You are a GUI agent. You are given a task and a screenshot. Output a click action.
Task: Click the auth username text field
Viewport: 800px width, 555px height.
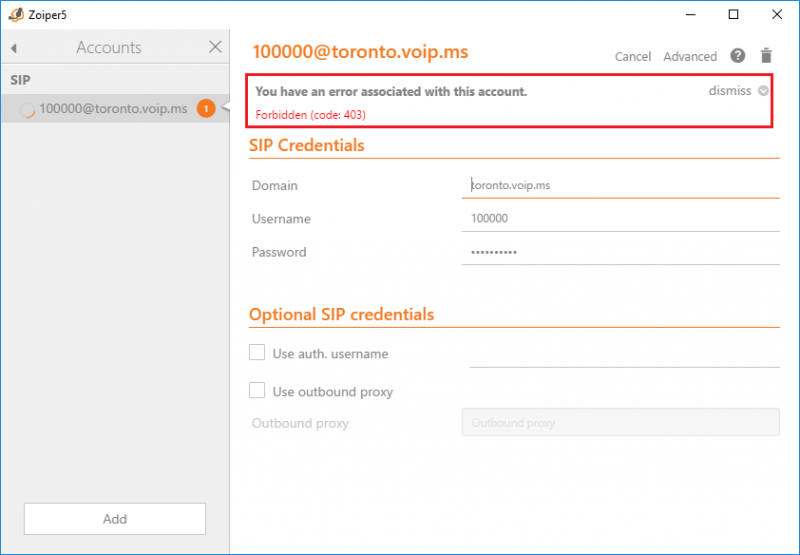(624, 354)
